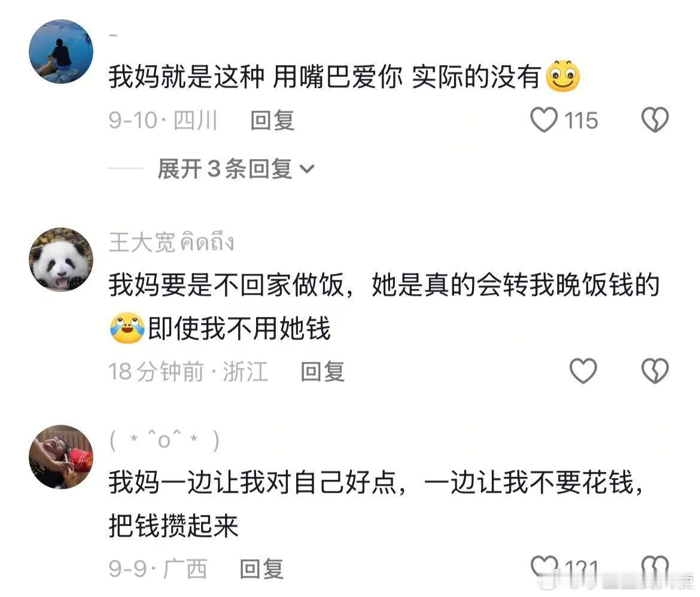Open the dash username above first comment
The height and width of the screenshot is (597, 700).
(114, 35)
